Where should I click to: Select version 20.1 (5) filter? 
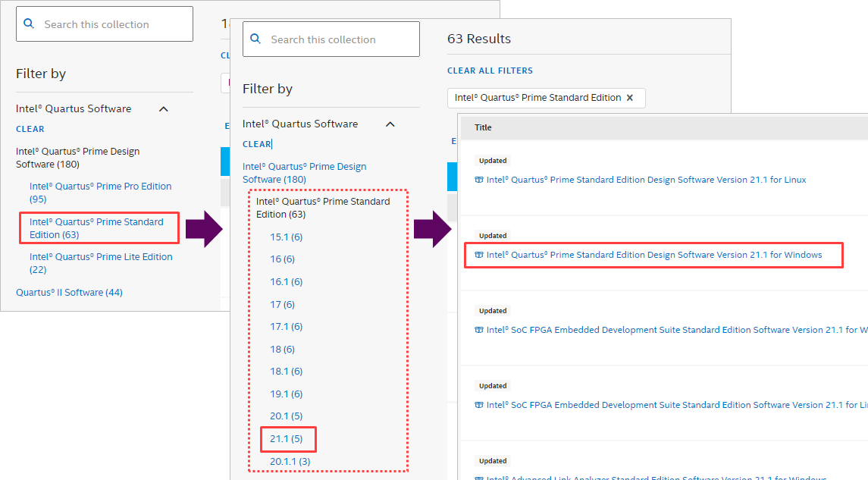click(287, 416)
